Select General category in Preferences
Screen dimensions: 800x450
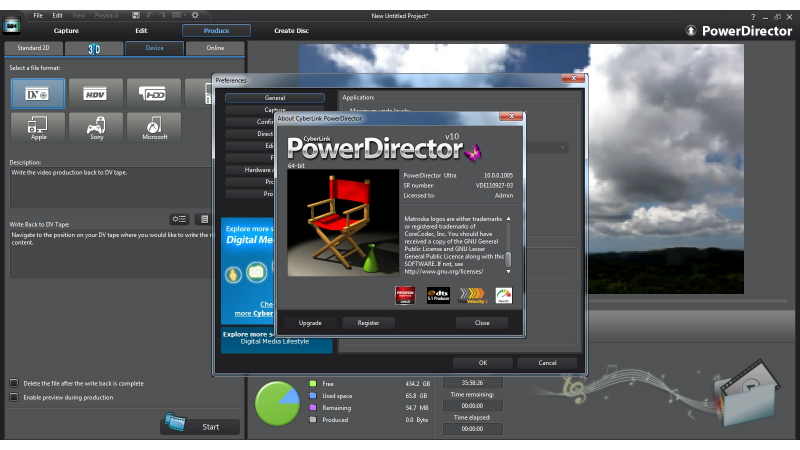[x=275, y=97]
